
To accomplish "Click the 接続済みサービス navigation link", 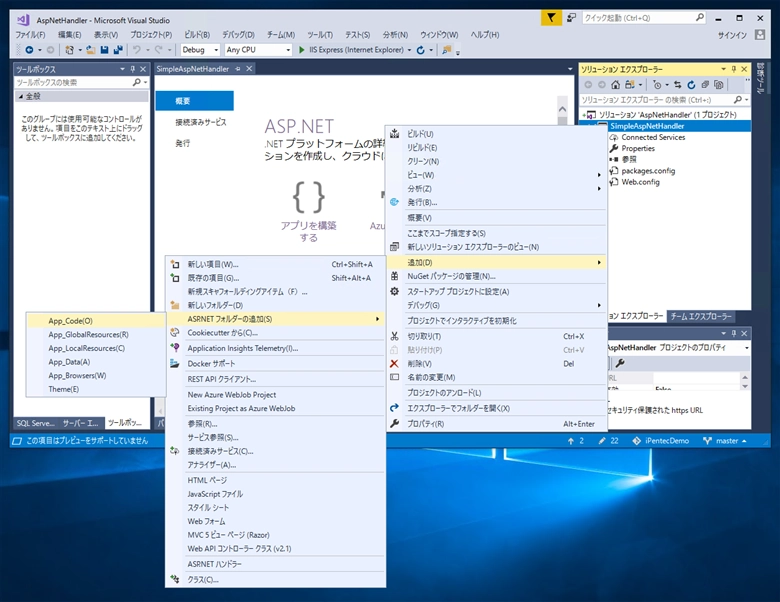I will pos(200,122).
